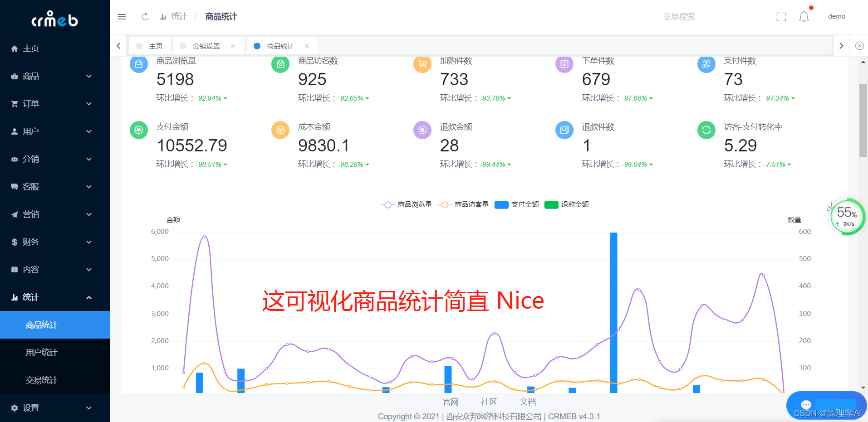Open 用户统计 submenu item
Screen dimensions: 868x422
point(55,353)
